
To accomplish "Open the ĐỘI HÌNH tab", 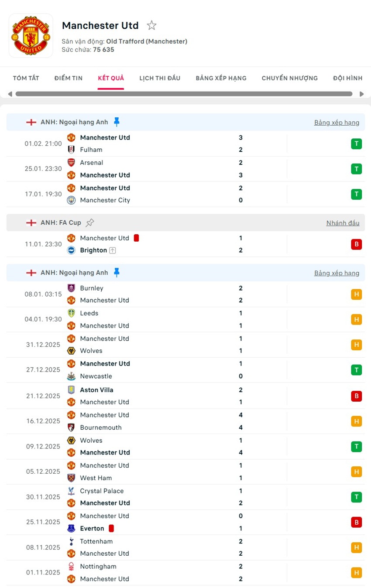I will tap(347, 78).
